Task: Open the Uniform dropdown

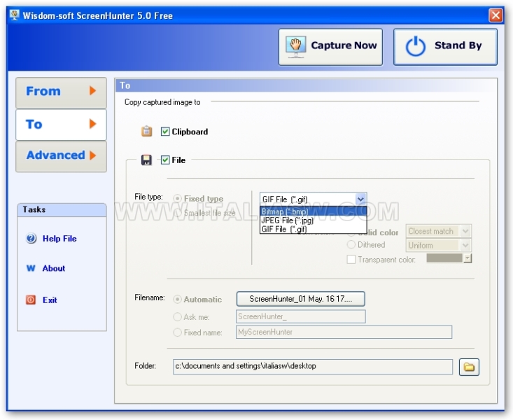Action: tap(465, 245)
